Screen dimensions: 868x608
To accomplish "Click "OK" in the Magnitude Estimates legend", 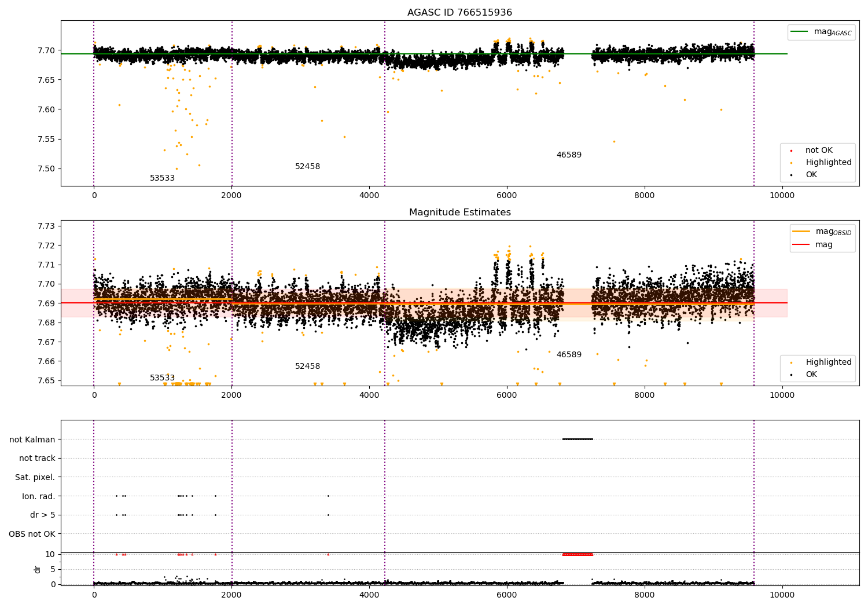I will [x=811, y=374].
